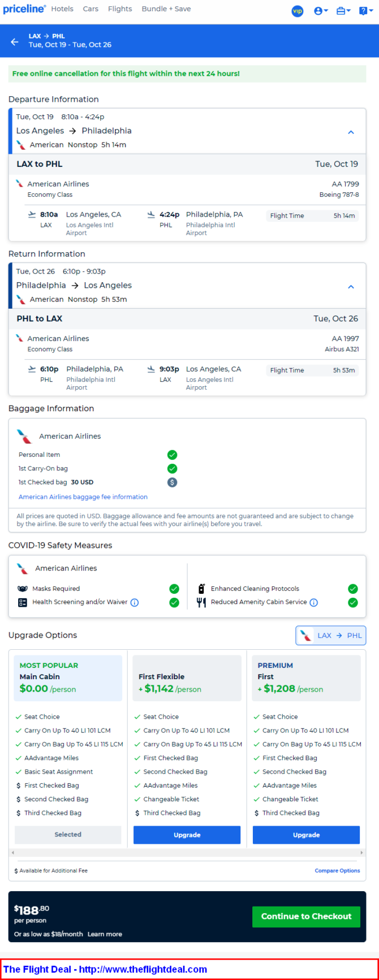The image size is (379, 980).
Task: Collapse the return flight details chevron
Action: [x=351, y=287]
